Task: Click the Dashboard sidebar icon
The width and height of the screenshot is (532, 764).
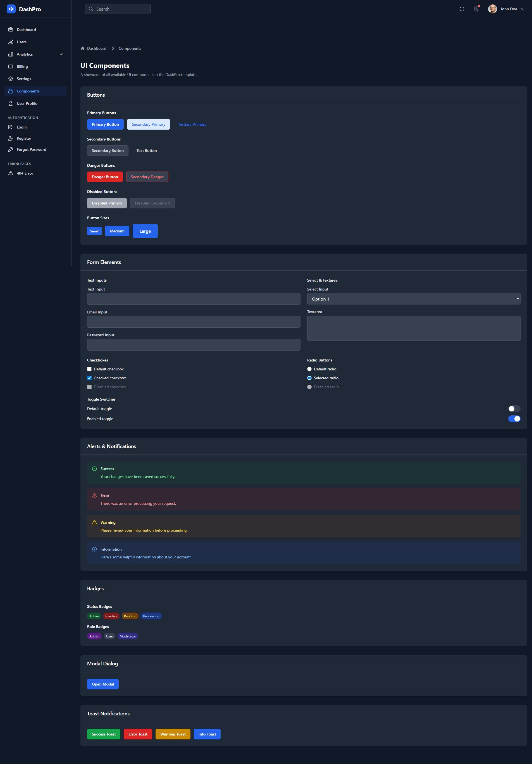Action: [11, 30]
